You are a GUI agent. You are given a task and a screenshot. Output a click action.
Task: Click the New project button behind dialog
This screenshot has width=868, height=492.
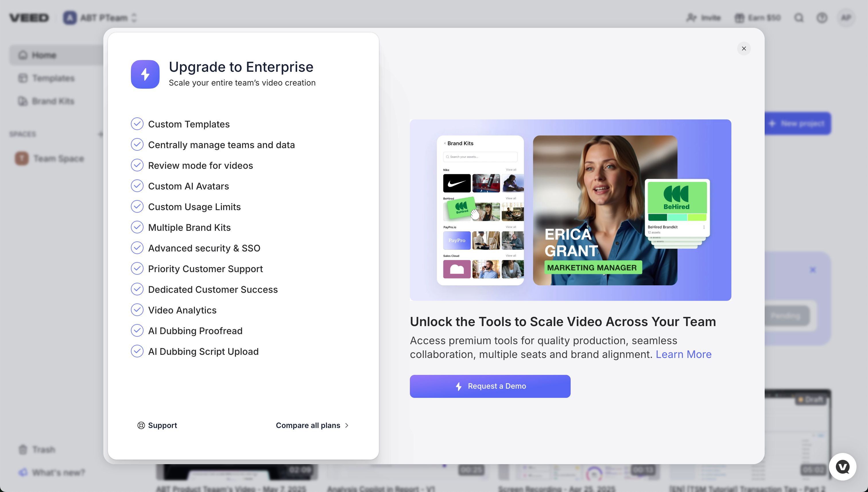click(798, 124)
